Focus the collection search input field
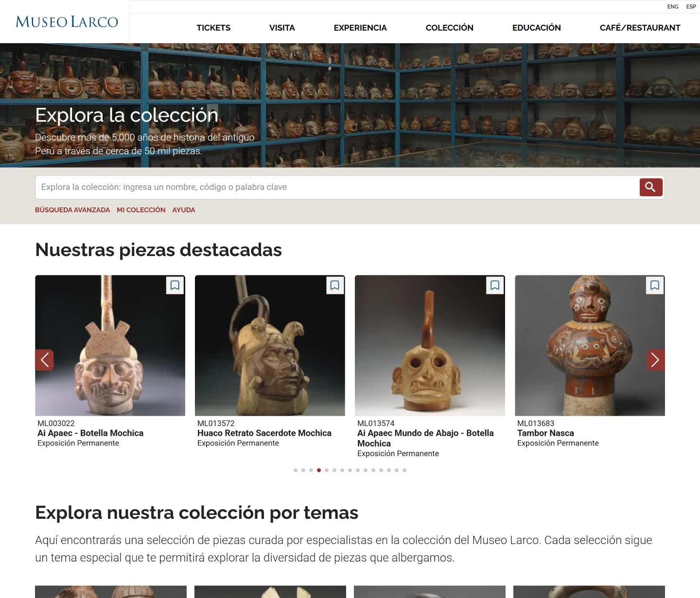 click(337, 187)
